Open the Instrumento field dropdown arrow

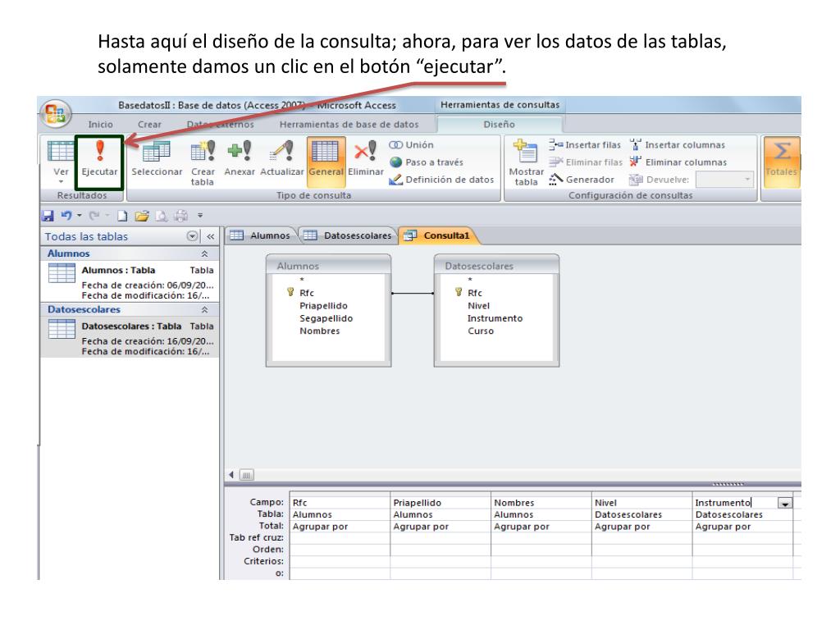(x=785, y=503)
